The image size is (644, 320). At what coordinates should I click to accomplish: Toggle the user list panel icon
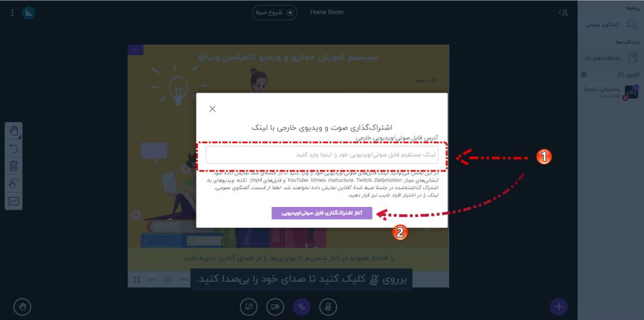[564, 12]
